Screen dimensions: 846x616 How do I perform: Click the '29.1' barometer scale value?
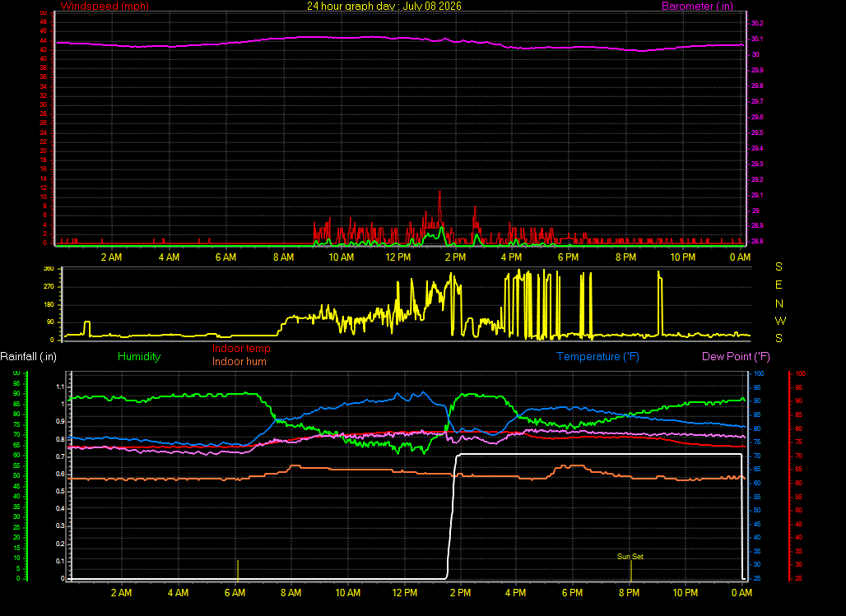757,195
